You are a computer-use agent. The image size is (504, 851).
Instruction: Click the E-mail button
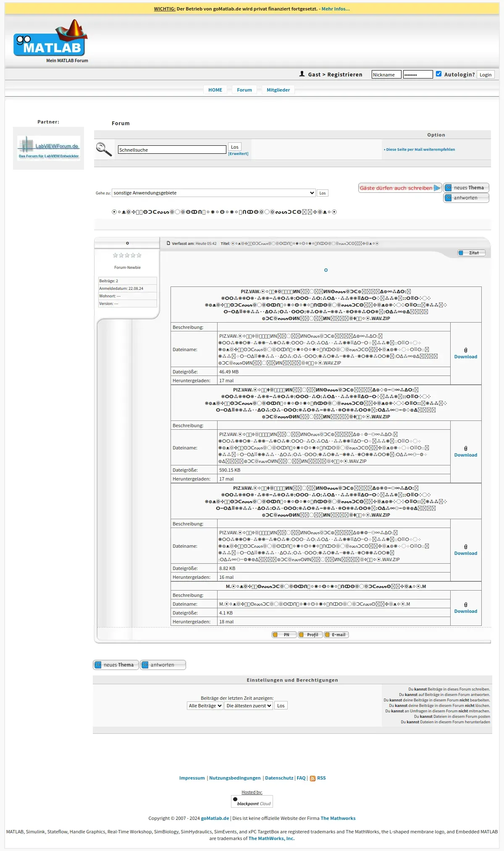[336, 635]
